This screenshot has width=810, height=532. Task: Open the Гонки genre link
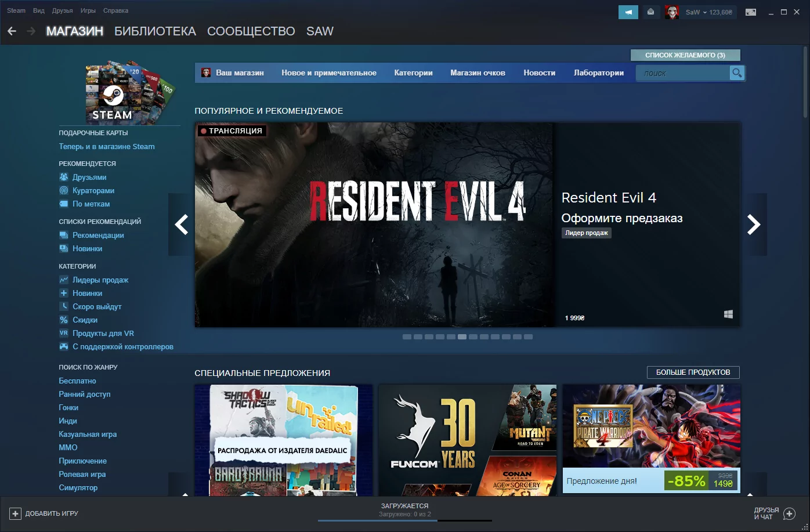point(68,407)
